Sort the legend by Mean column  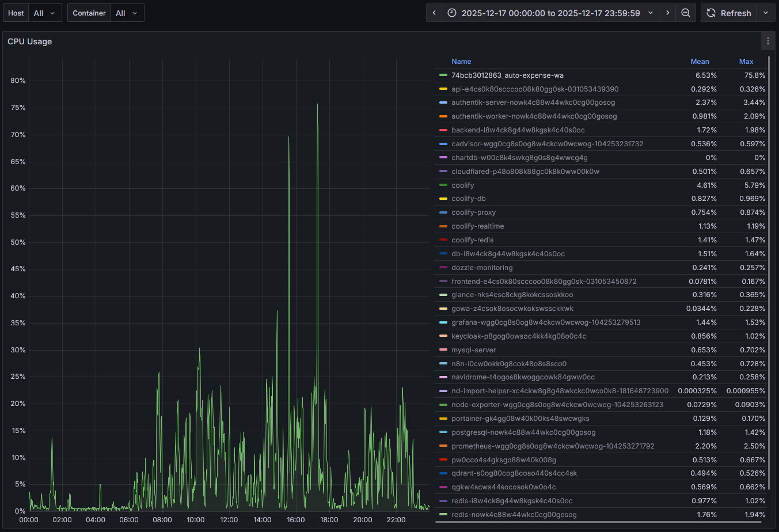[x=700, y=61]
